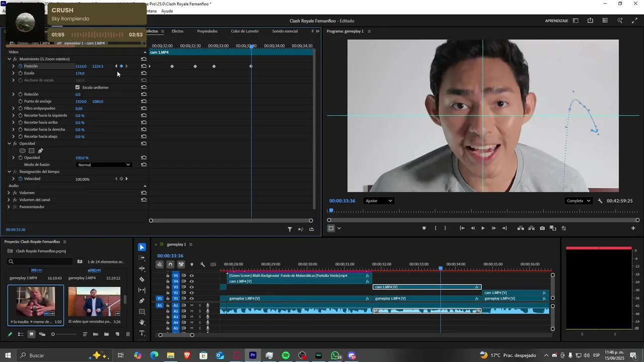Expand the Panoramizador effect

(9, 207)
